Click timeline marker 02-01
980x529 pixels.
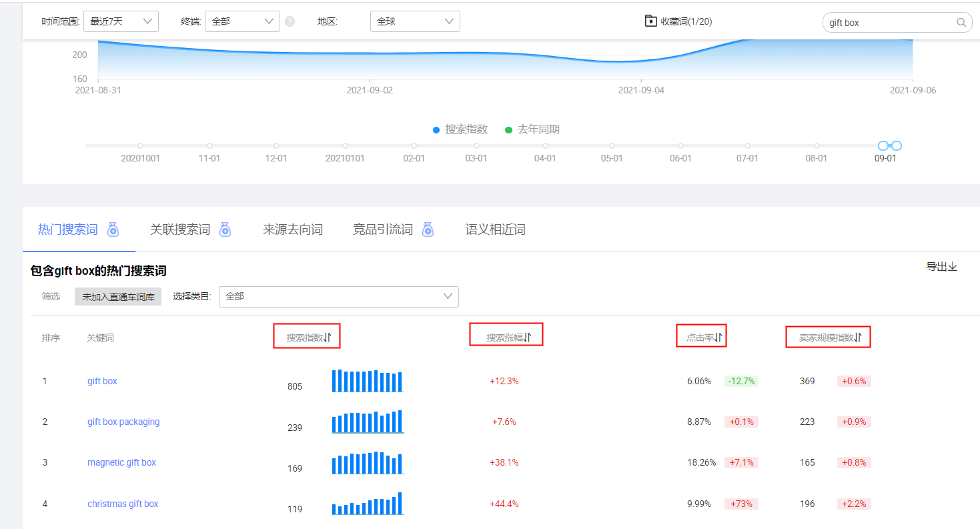pos(414,145)
